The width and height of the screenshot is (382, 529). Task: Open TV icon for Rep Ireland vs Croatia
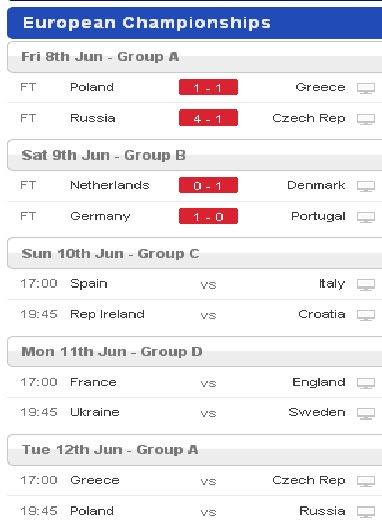(x=366, y=315)
